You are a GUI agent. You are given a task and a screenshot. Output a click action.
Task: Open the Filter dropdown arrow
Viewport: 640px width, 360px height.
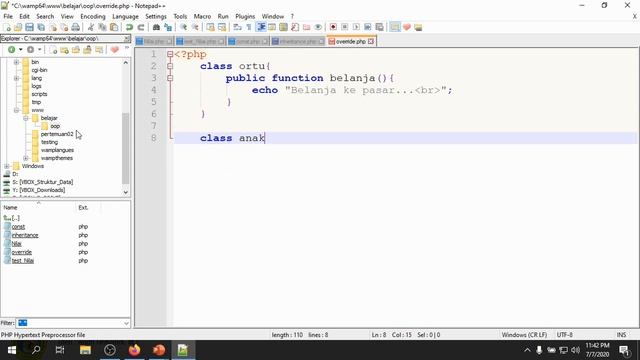click(126, 323)
